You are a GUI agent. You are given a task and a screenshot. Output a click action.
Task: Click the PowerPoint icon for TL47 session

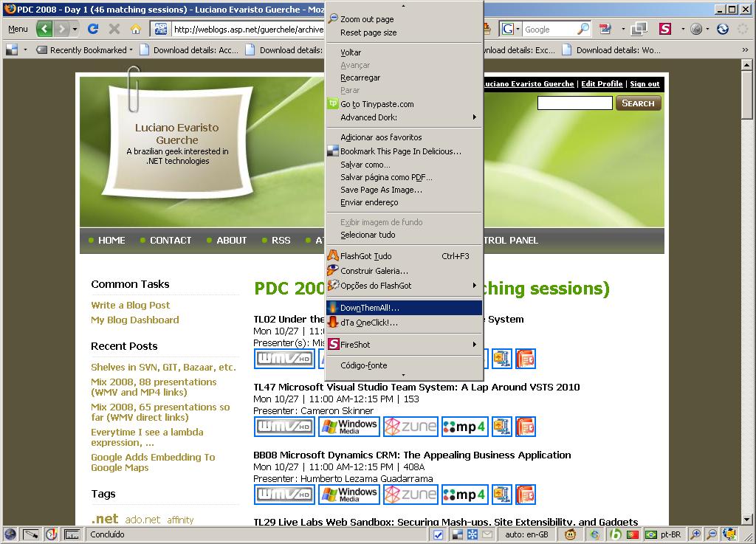[x=526, y=427]
